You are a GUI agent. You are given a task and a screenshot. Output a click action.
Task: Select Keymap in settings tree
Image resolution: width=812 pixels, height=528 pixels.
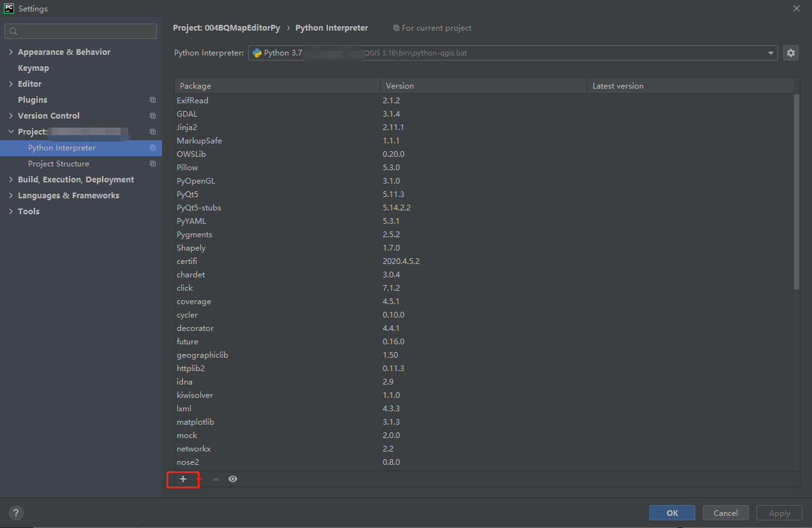33,68
